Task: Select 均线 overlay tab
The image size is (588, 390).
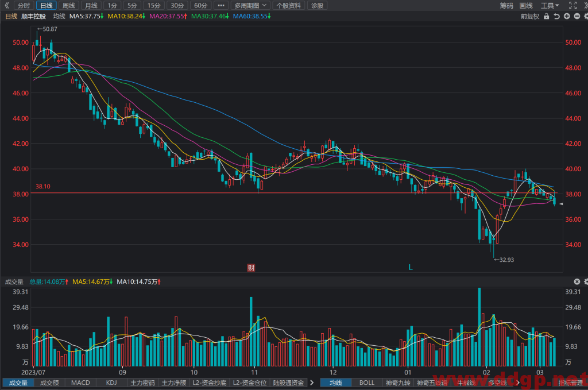Action: pyautogui.click(x=335, y=383)
